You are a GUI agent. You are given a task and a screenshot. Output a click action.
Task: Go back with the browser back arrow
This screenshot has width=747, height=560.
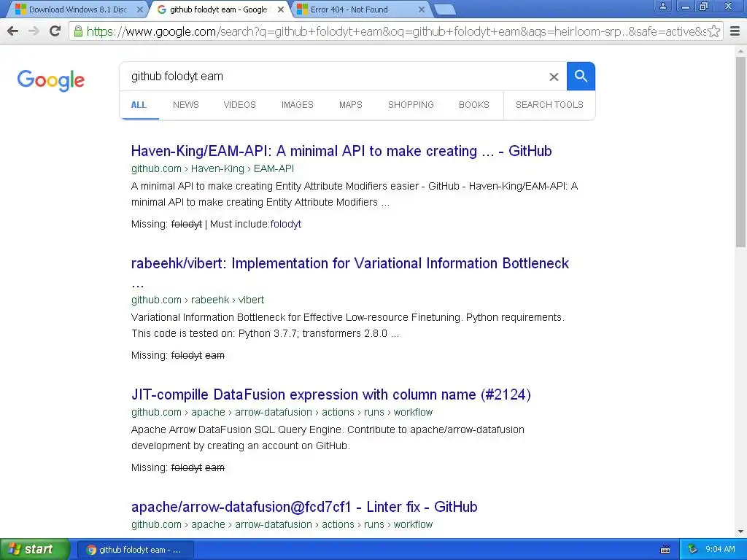(13, 31)
